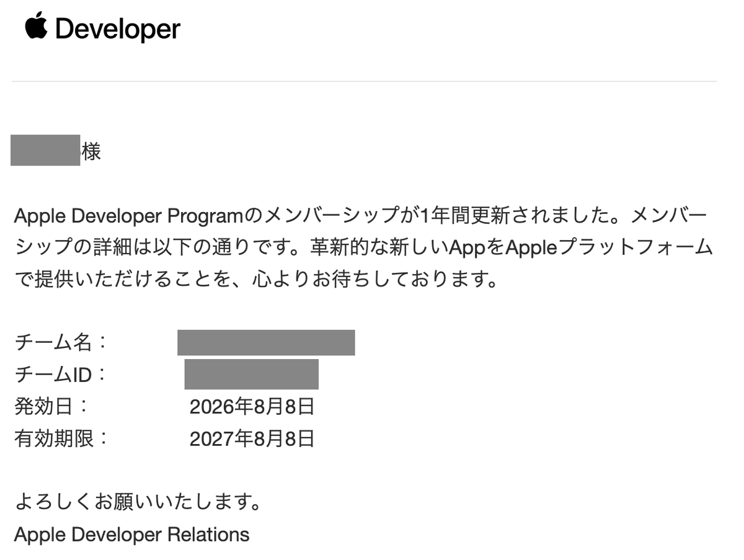Click the 様 honorific after the name
Screen dimensions: 744x560
[91, 151]
